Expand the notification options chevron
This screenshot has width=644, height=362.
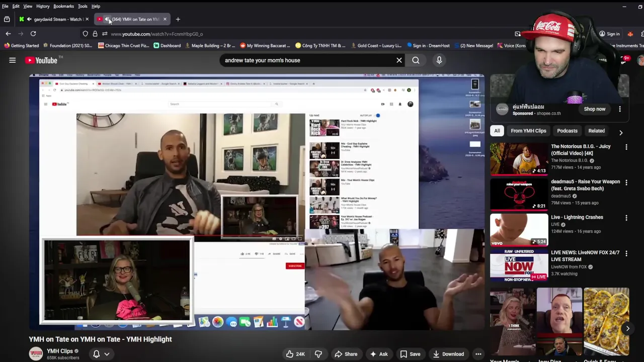coord(107,354)
